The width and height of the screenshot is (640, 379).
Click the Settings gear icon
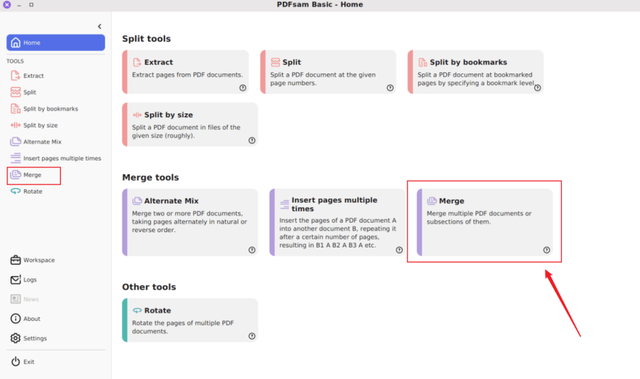click(x=16, y=338)
